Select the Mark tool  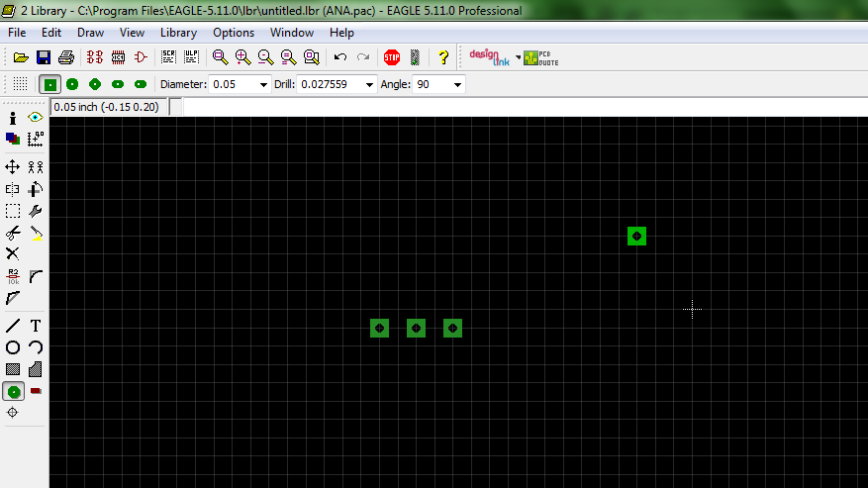(x=36, y=139)
